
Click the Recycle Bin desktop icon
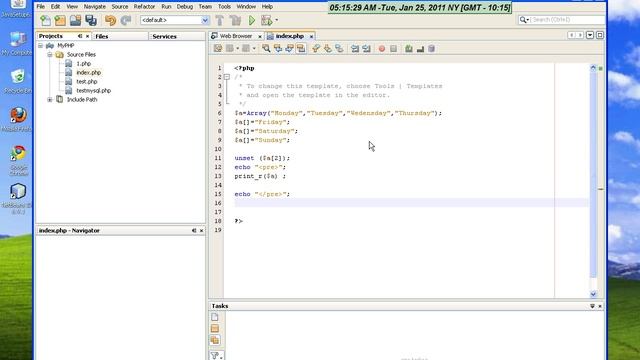[x=17, y=82]
